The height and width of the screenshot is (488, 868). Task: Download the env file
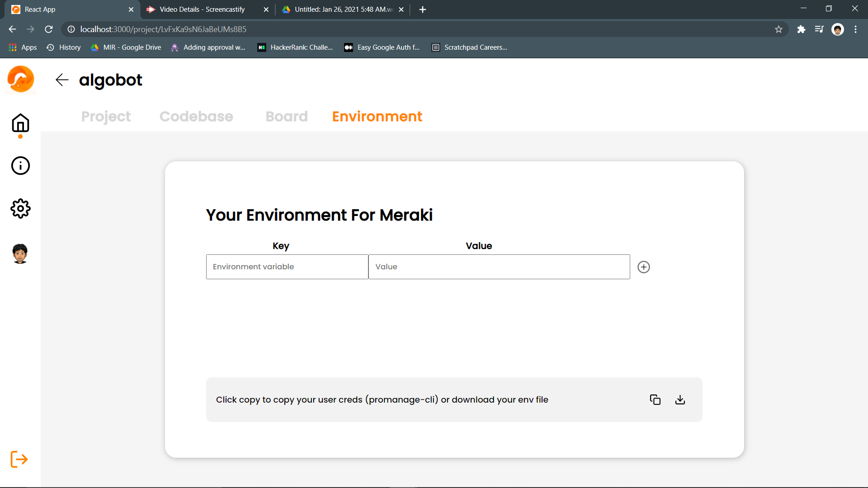click(x=680, y=399)
